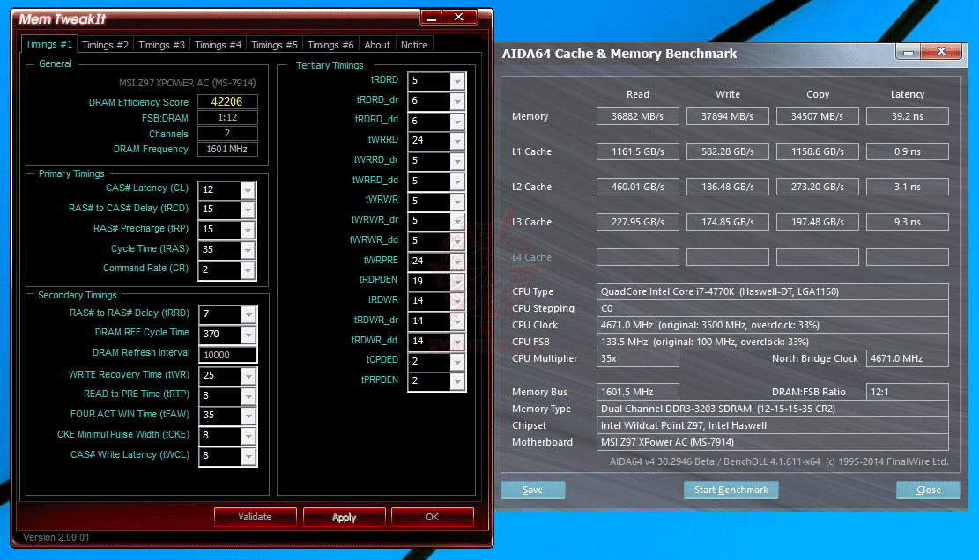This screenshot has width=979, height=560.
Task: Open the tWRWR_dr dropdown
Action: 457,221
